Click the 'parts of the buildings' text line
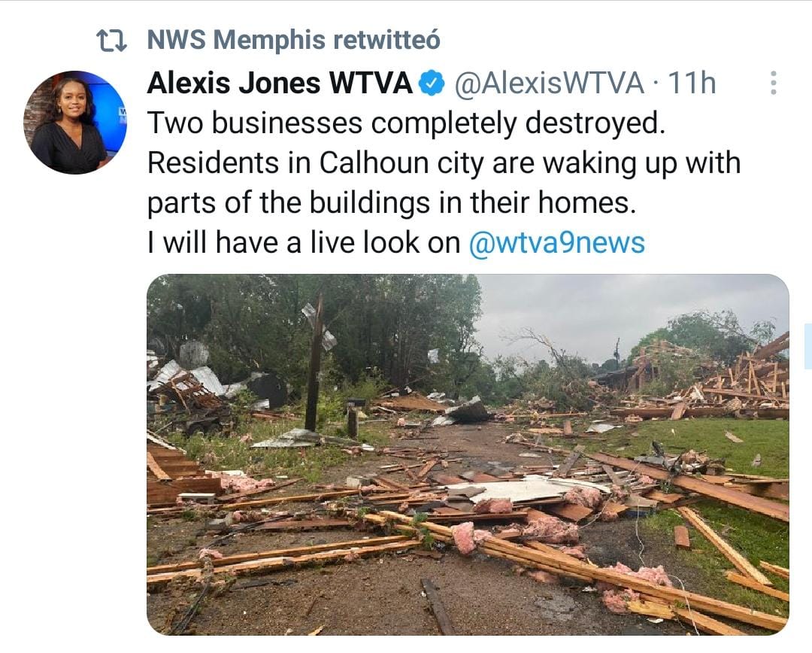 [392, 202]
